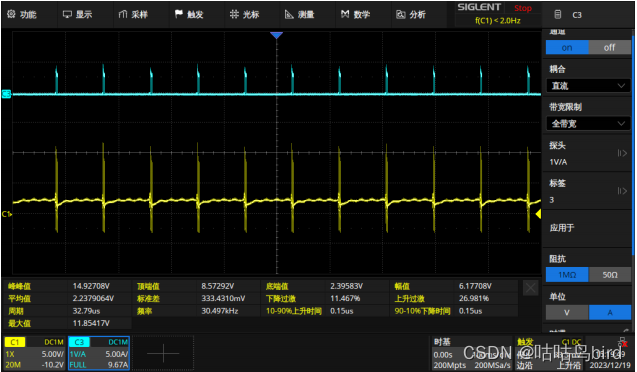Click the 幅值 measurement value 6.17708V
Image resolution: width=637 pixels, height=372 pixels.
click(475, 286)
